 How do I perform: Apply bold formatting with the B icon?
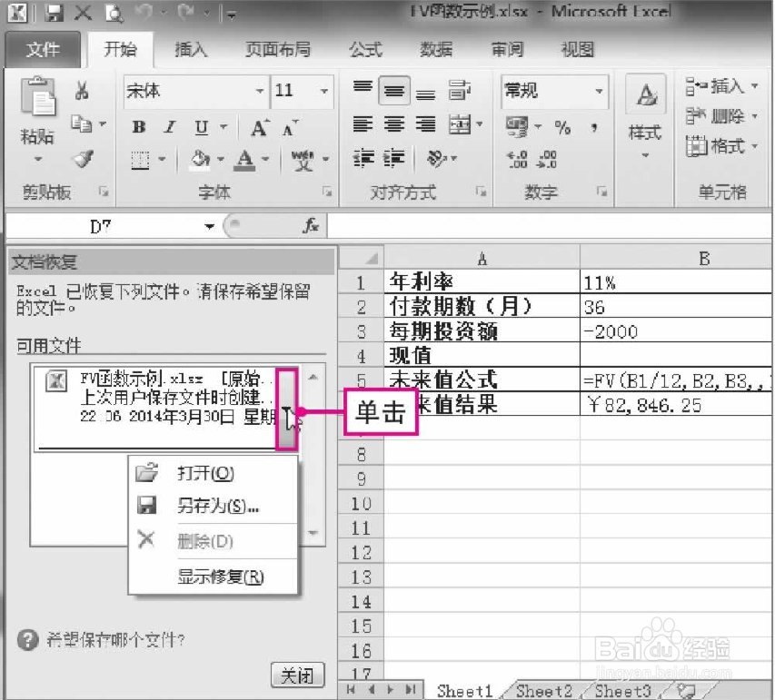[x=137, y=127]
